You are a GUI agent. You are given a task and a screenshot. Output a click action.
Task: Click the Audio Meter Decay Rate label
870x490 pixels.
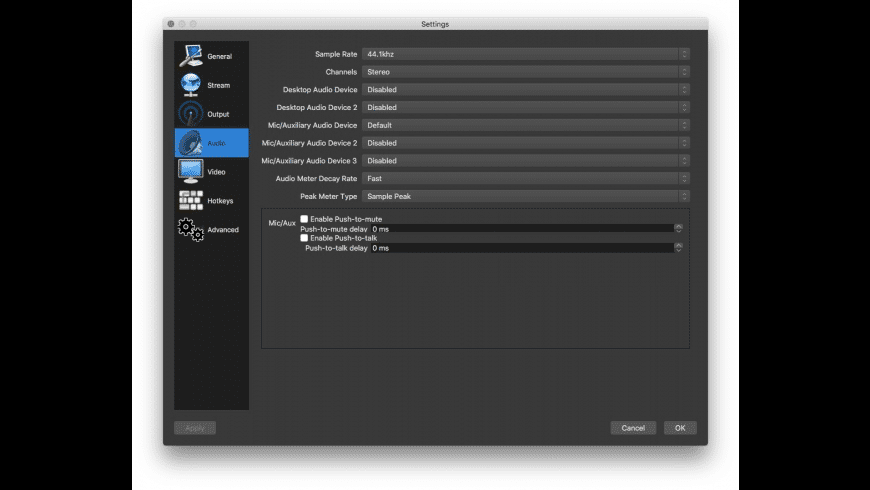coord(316,179)
